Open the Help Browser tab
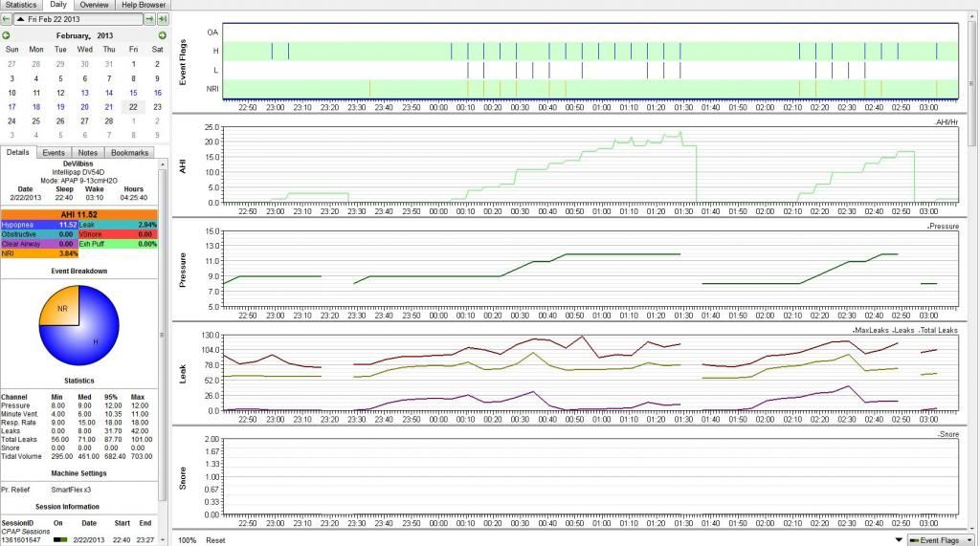 click(x=144, y=5)
